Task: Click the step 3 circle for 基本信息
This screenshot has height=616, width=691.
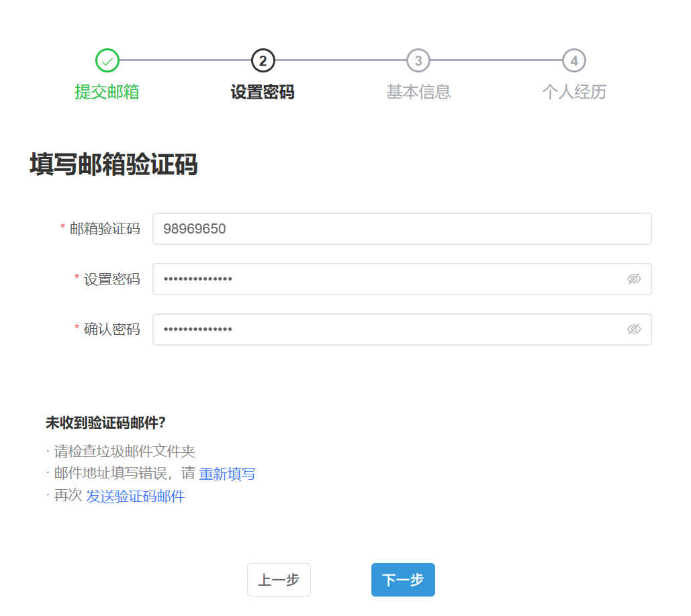Action: [x=418, y=60]
